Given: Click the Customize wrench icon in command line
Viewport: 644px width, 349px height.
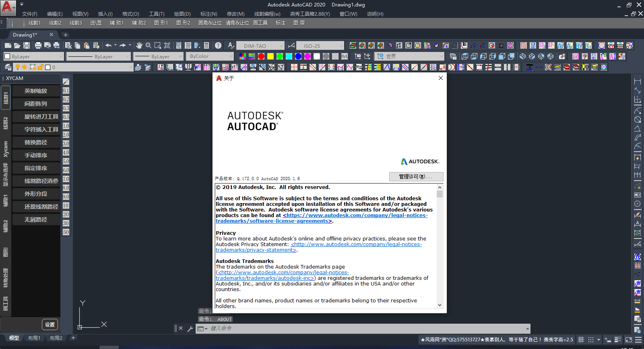Looking at the screenshot, I should pyautogui.click(x=190, y=328).
